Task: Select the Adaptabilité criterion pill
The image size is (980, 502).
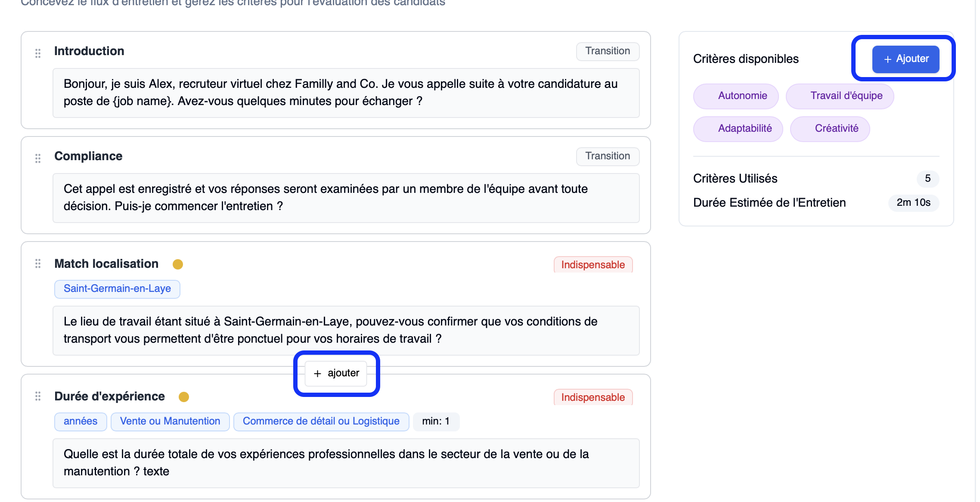Action: pyautogui.click(x=738, y=129)
